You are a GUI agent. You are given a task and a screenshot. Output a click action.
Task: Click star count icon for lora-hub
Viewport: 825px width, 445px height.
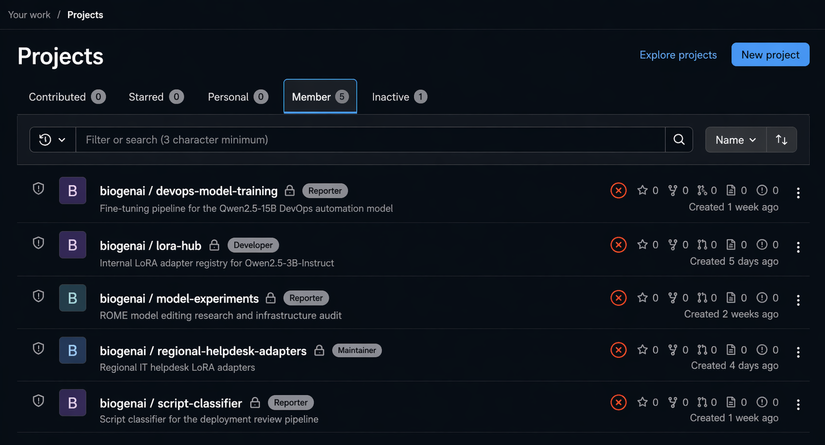point(642,244)
